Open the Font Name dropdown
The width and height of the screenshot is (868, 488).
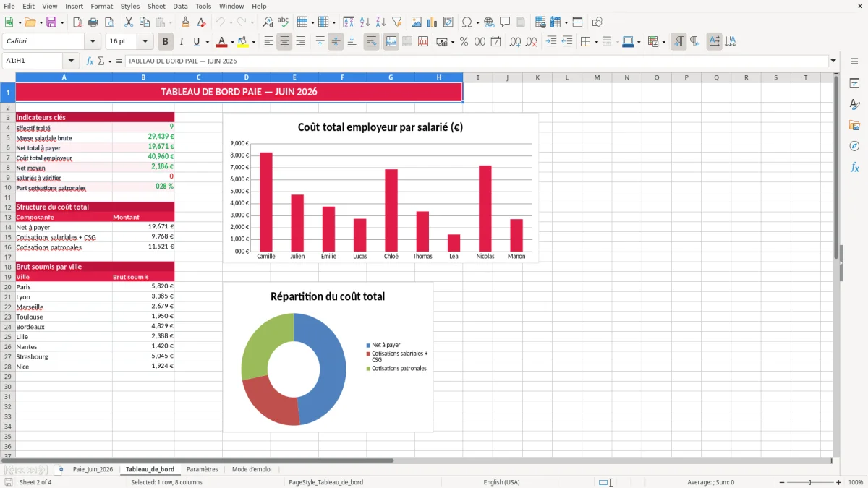[x=92, y=42]
